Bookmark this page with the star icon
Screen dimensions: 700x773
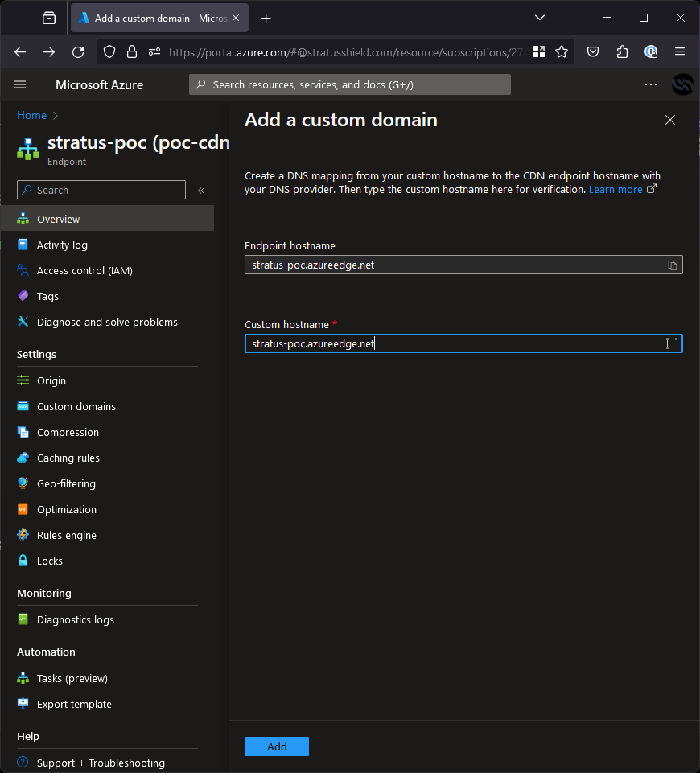coord(562,51)
